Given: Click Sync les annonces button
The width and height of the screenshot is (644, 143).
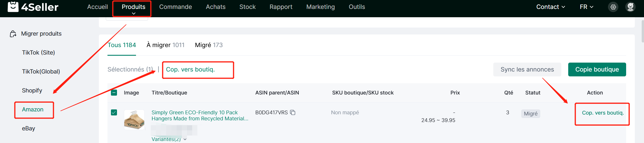Looking at the screenshot, I should [x=527, y=69].
